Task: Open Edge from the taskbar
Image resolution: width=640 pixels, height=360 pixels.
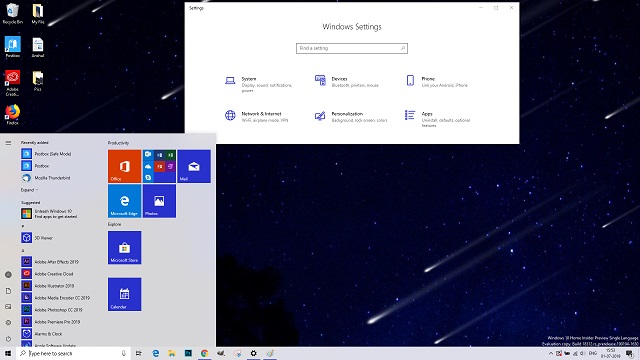Action: pos(156,353)
